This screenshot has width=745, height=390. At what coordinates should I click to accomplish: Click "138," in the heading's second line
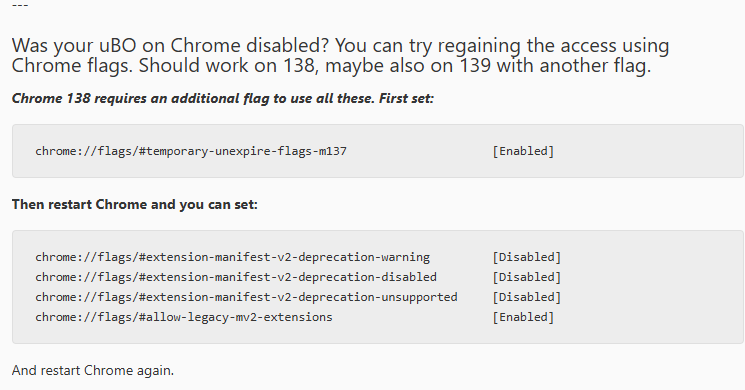click(x=301, y=66)
